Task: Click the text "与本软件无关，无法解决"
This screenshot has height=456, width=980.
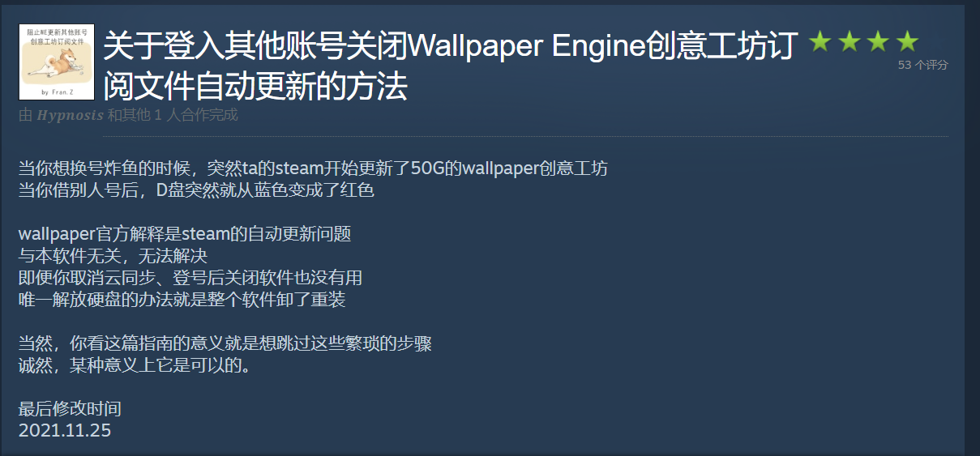Action: 113,257
